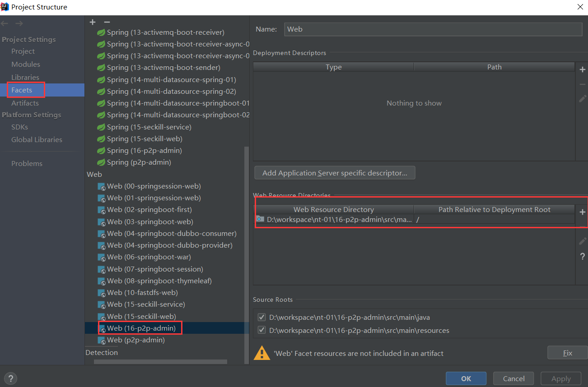Click the forward navigation arrow
The image size is (588, 387).
pos(19,23)
